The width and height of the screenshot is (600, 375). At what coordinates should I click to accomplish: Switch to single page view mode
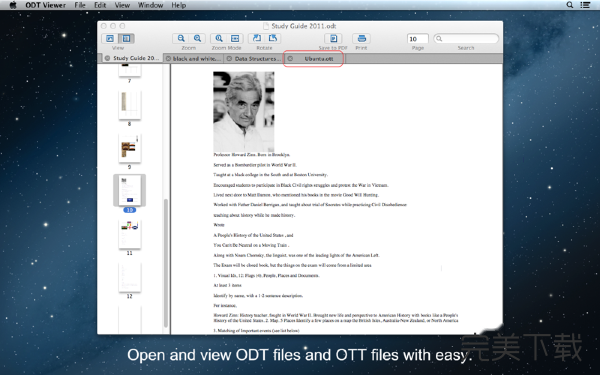pos(110,38)
